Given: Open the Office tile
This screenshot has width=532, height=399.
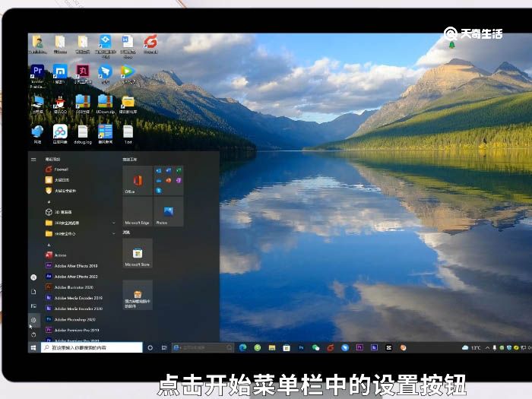Looking at the screenshot, I should [138, 181].
